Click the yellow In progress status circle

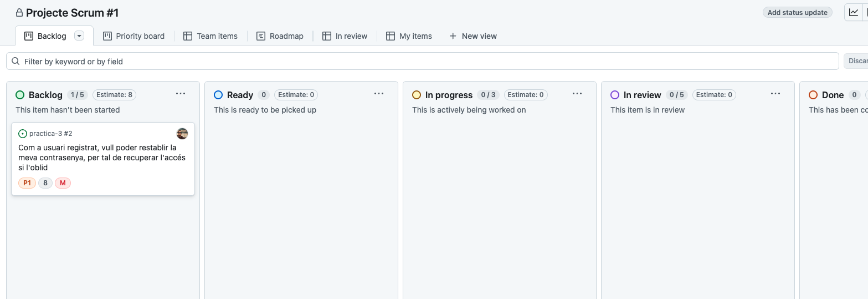coord(417,95)
